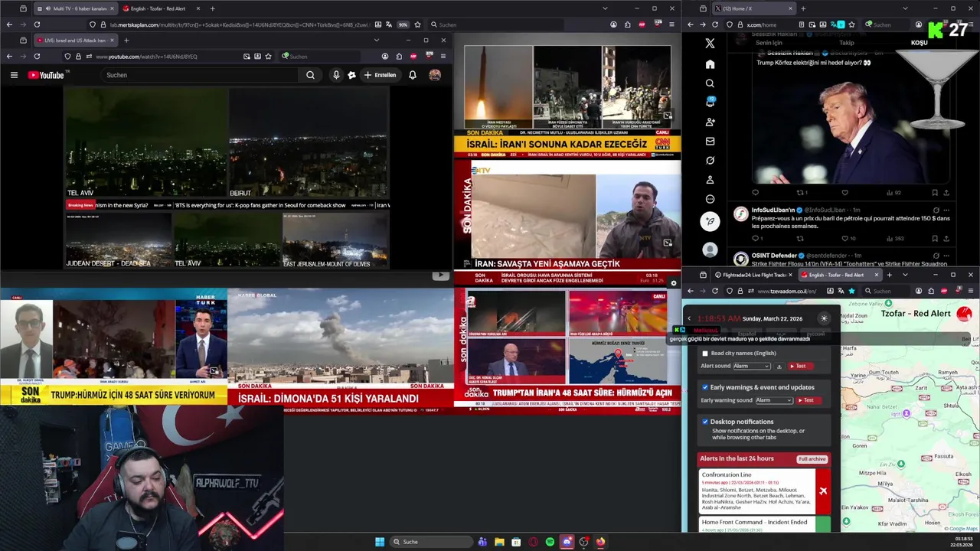Viewport: 980px width, 551px height.
Task: Open File Explorer from the taskbar
Action: (499, 542)
